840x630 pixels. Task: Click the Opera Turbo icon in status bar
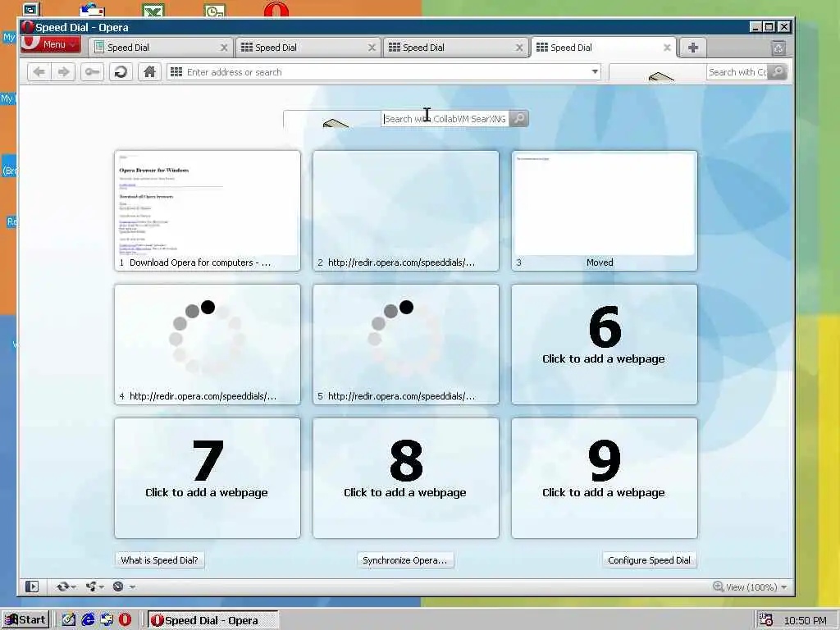tap(118, 587)
